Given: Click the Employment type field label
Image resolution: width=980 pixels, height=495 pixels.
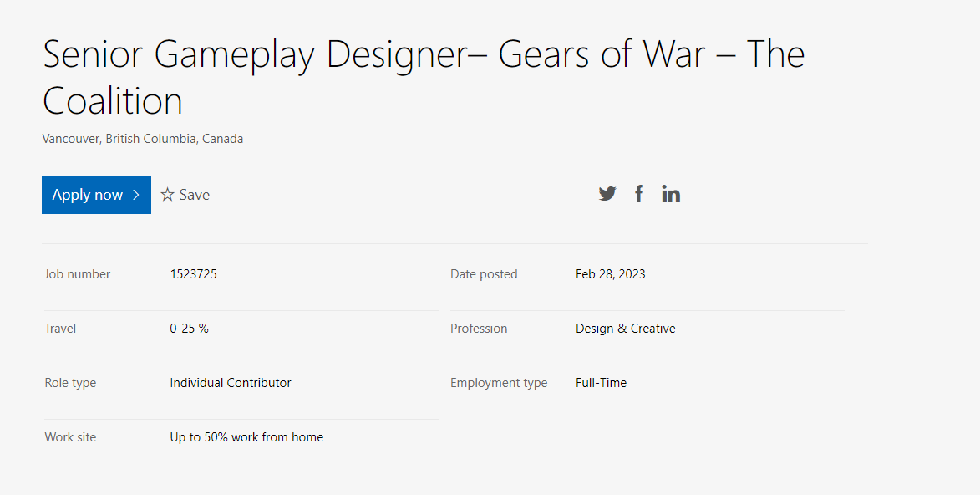Looking at the screenshot, I should (x=499, y=383).
